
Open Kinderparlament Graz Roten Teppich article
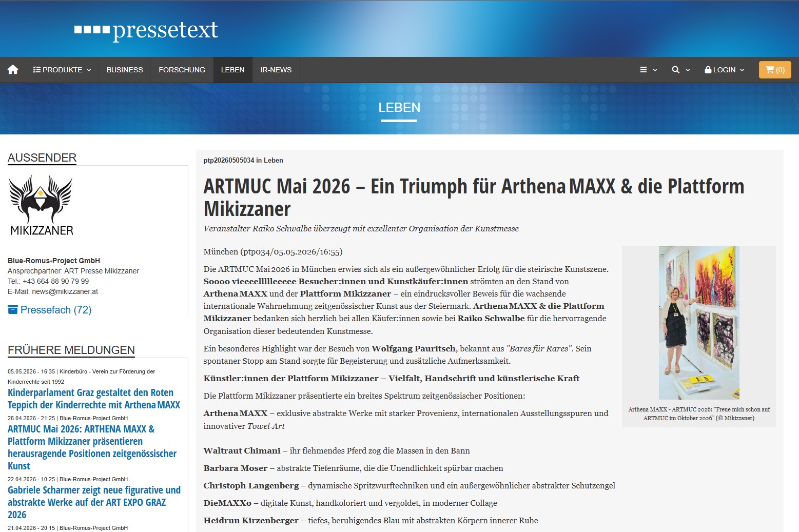tap(94, 399)
